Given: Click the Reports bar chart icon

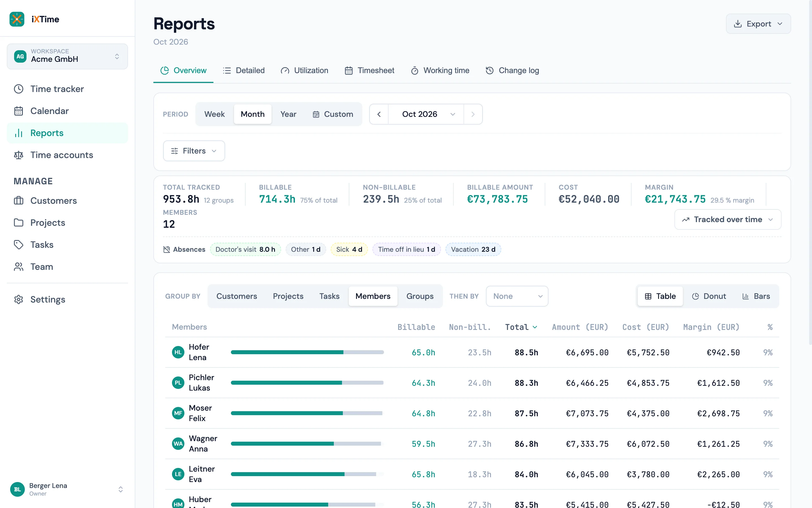Looking at the screenshot, I should click(18, 133).
